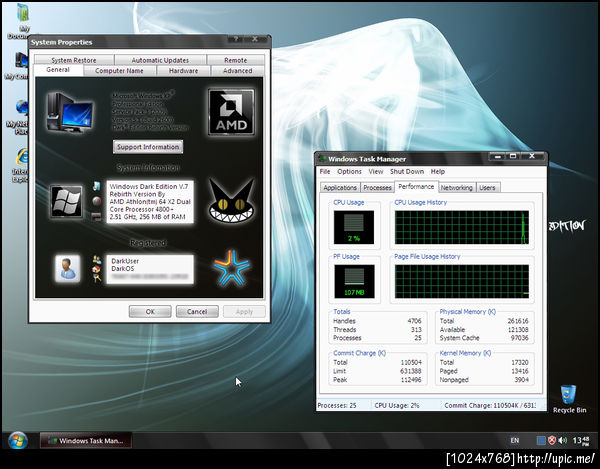Open the Hardware tab
This screenshot has width=600, height=469.
(183, 71)
